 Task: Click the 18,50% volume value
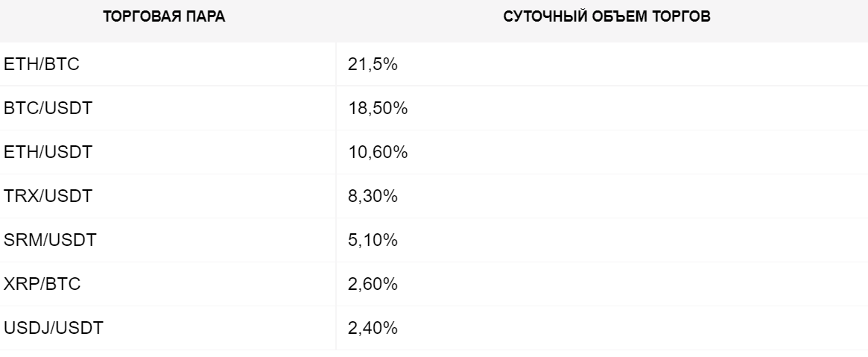click(378, 108)
